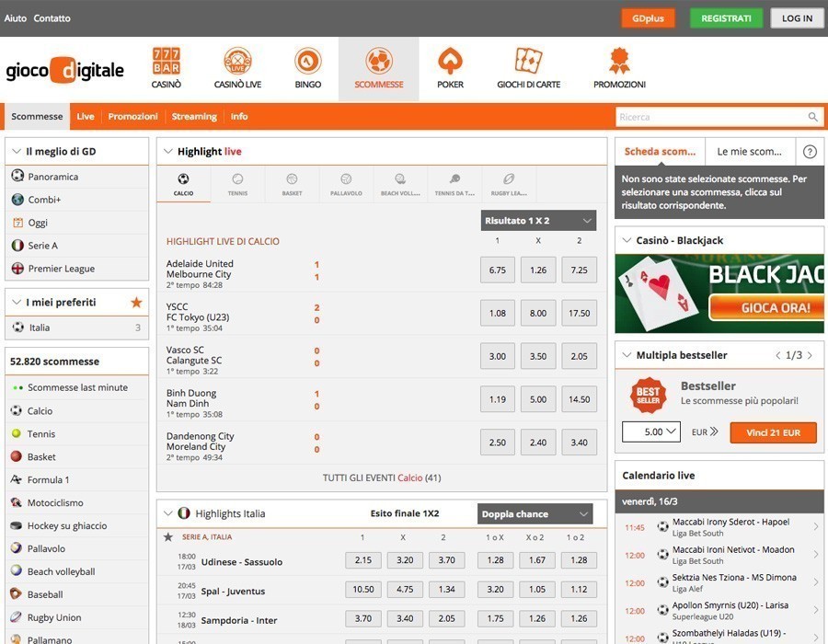Image resolution: width=828 pixels, height=644 pixels.
Task: Click the search magnifier icon
Action: pyautogui.click(x=812, y=117)
